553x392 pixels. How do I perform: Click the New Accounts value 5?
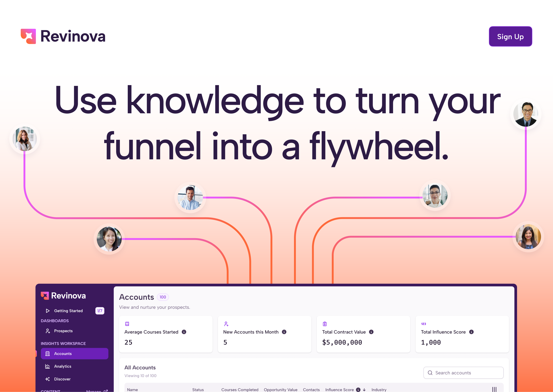[225, 342]
